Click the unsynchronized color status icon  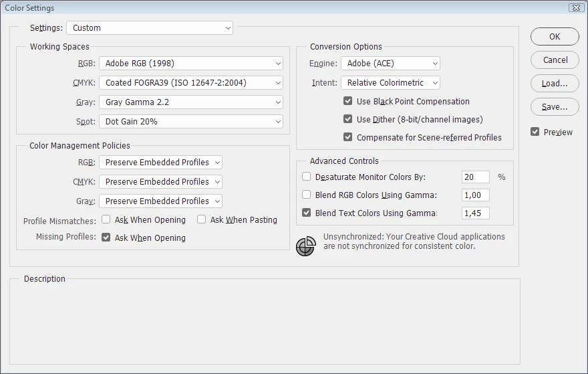(305, 246)
